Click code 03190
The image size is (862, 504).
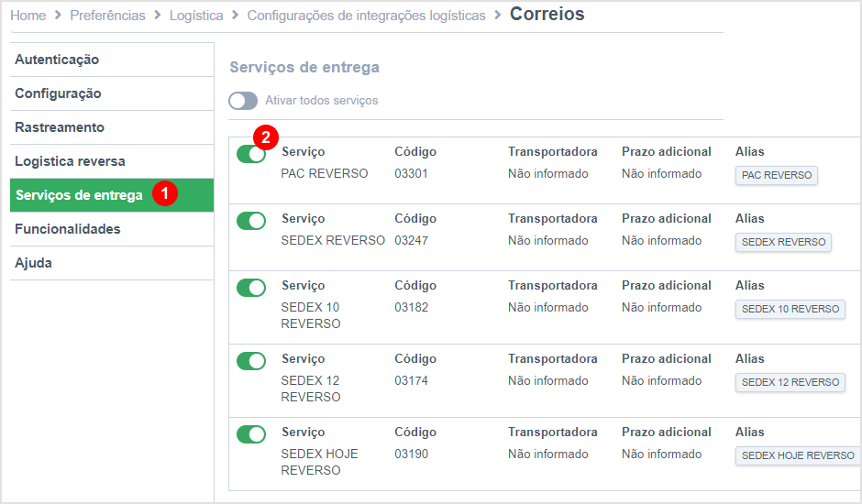(411, 454)
